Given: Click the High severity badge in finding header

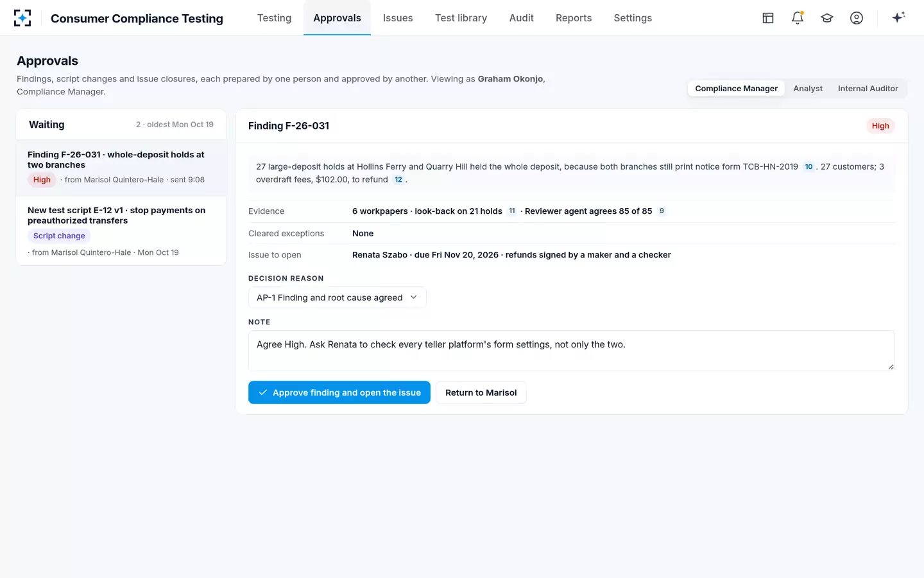Looking at the screenshot, I should coord(880,126).
